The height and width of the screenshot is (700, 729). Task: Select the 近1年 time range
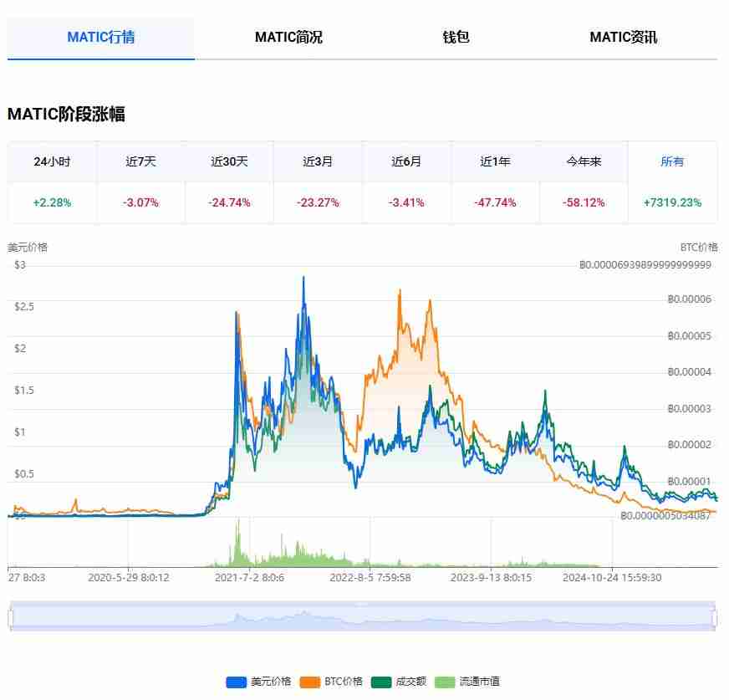coord(494,161)
